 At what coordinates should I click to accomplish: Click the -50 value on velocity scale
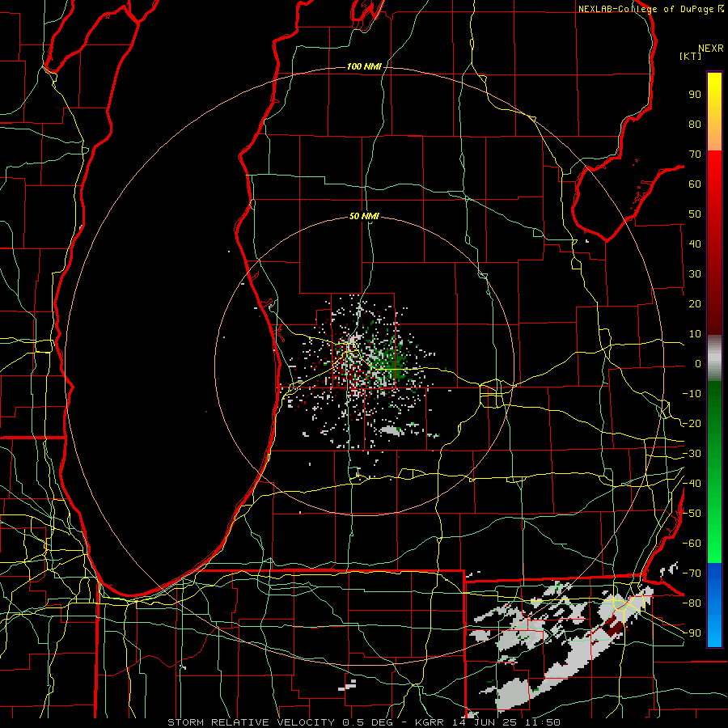point(692,514)
